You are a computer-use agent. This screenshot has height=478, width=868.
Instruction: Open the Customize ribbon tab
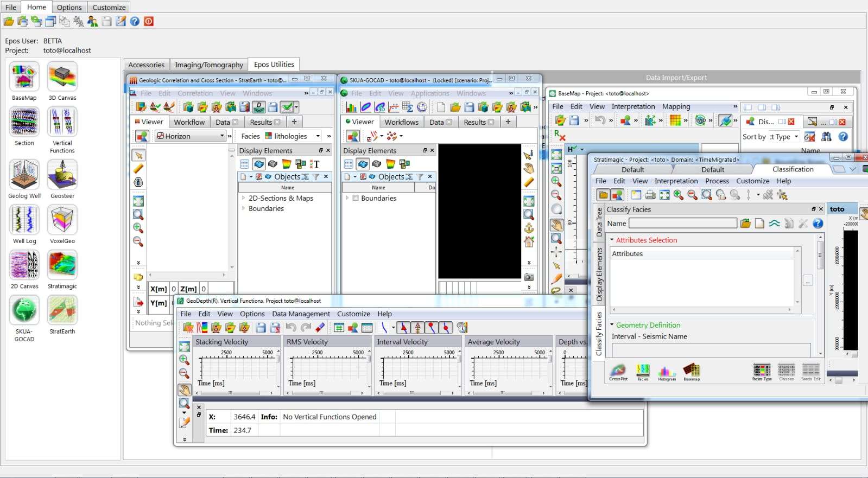tap(109, 7)
